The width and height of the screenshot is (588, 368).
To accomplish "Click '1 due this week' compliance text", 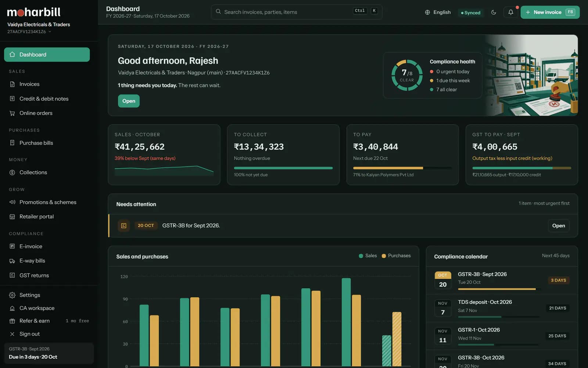I will (453, 81).
